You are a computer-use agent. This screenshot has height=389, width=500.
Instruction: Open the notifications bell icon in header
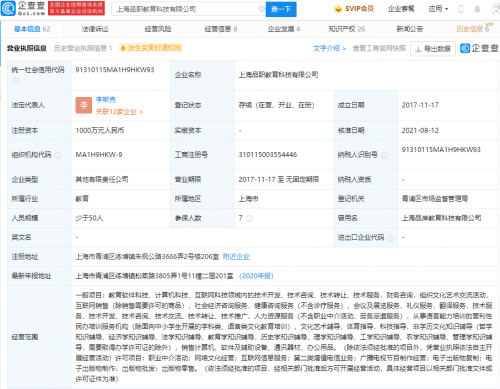tap(477, 9)
